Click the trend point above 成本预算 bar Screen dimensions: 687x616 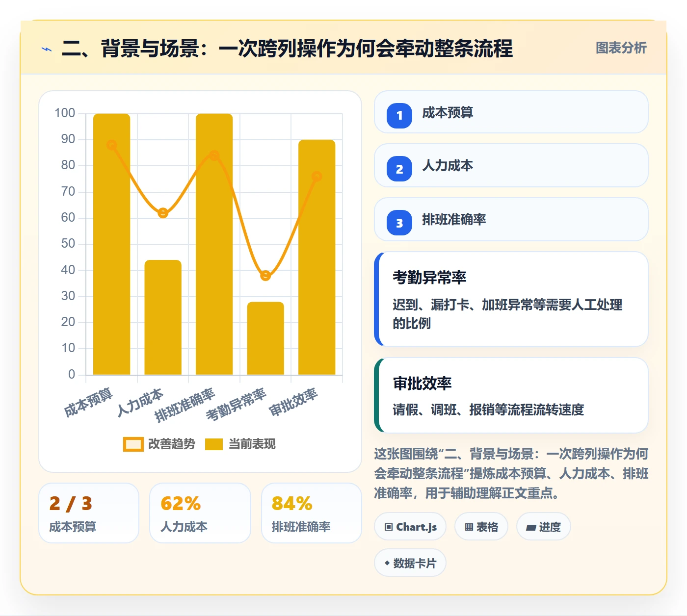(x=112, y=145)
